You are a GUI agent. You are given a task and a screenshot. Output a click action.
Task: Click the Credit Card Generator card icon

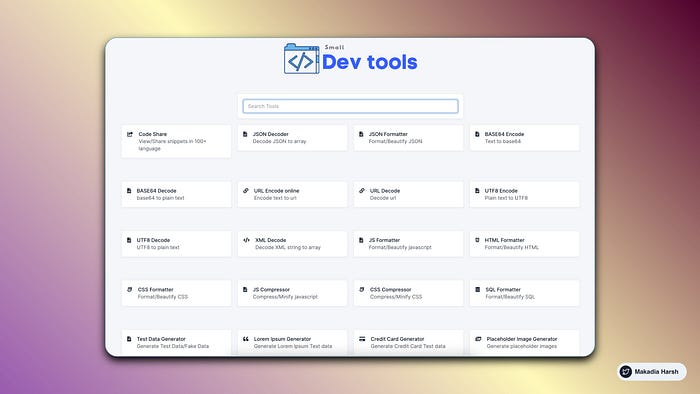362,339
